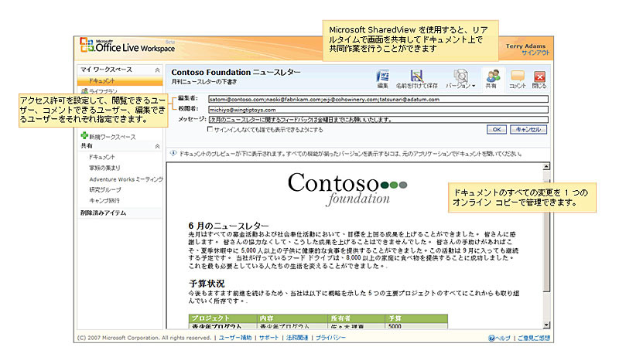This screenshot has height=364, width=619.
Task: Click the 予算状況 heading
Action: point(207,283)
